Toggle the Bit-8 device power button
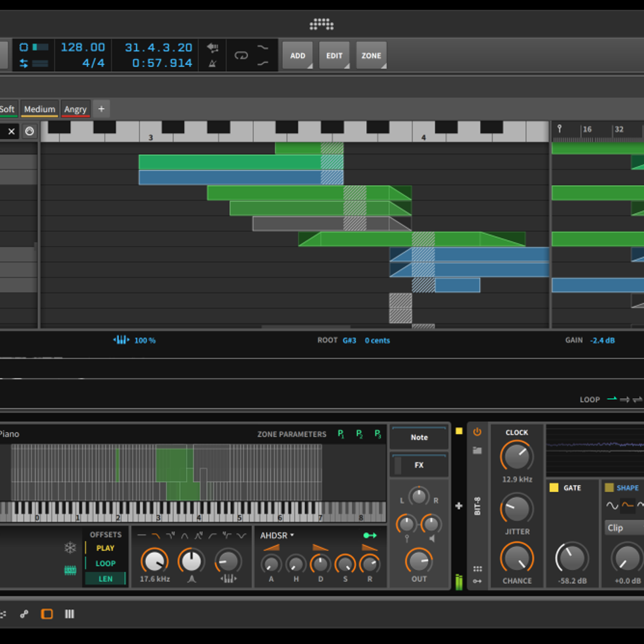644x644 pixels. pyautogui.click(x=477, y=432)
